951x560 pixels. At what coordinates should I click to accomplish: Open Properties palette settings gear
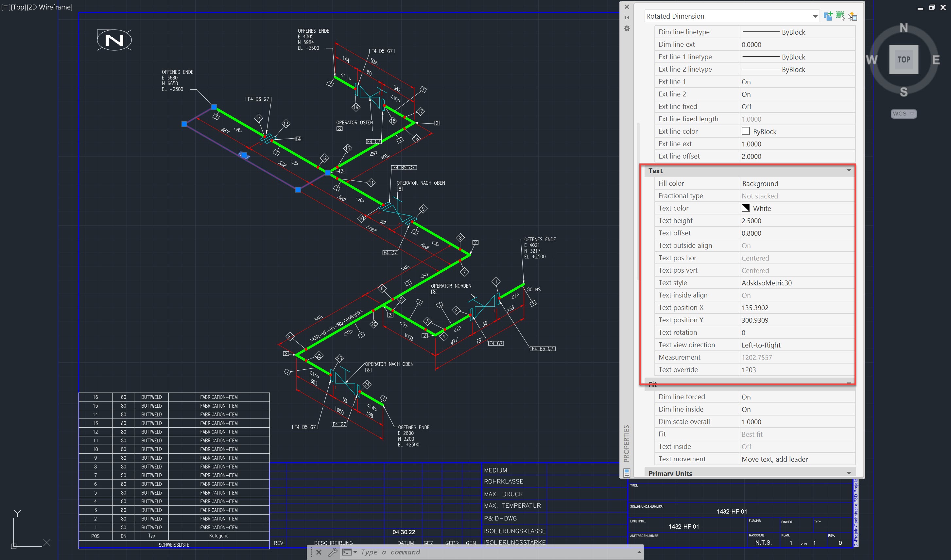627,29
